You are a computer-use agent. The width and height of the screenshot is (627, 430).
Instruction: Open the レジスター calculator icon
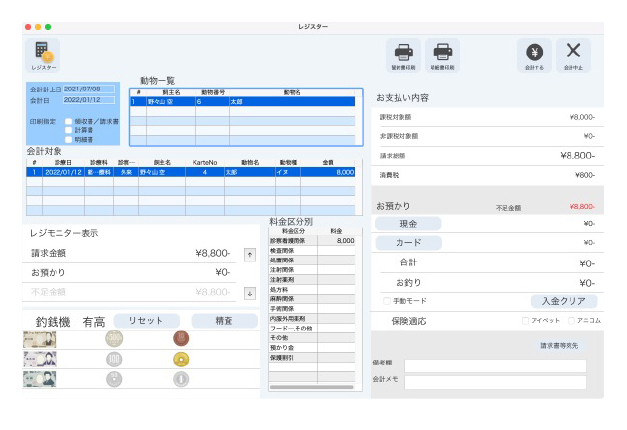point(43,55)
